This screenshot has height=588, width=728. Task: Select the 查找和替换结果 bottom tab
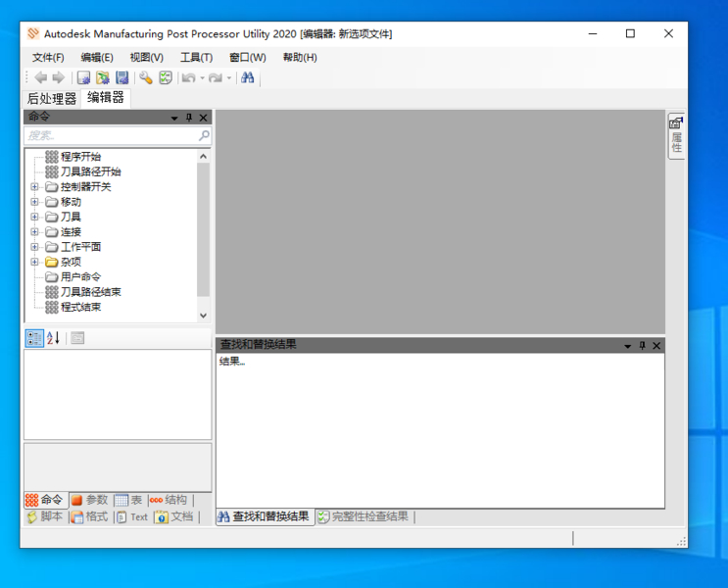click(x=264, y=516)
